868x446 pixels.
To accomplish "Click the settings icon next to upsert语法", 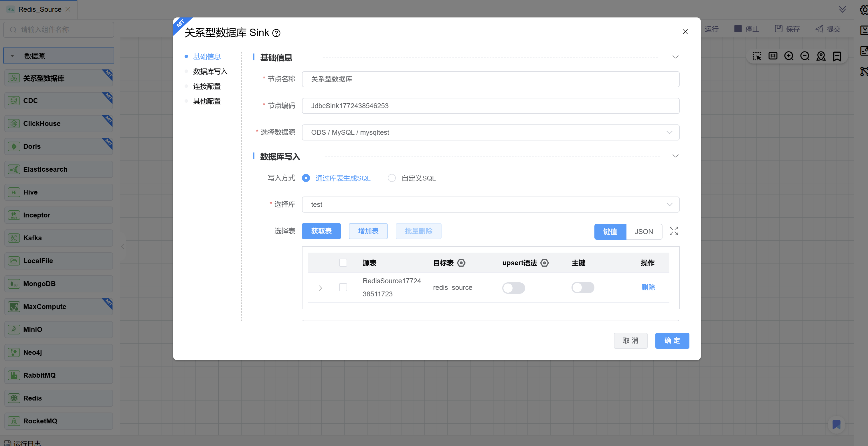I will tap(545, 263).
